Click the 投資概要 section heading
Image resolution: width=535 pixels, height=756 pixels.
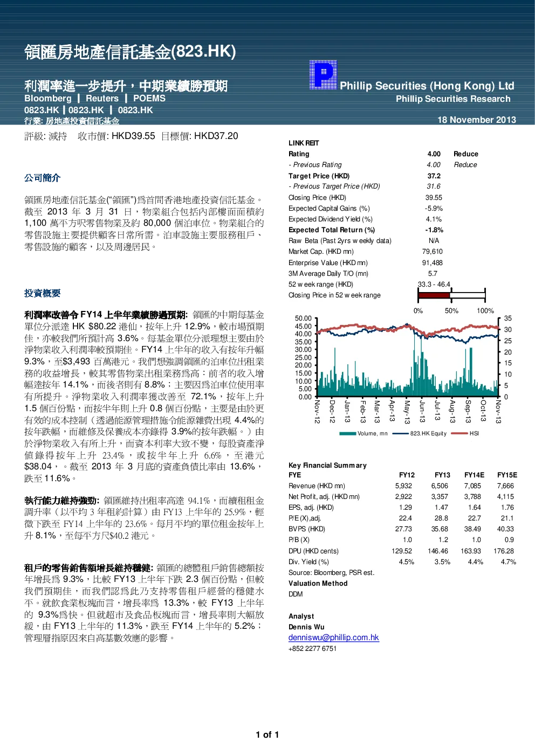(x=42, y=293)
